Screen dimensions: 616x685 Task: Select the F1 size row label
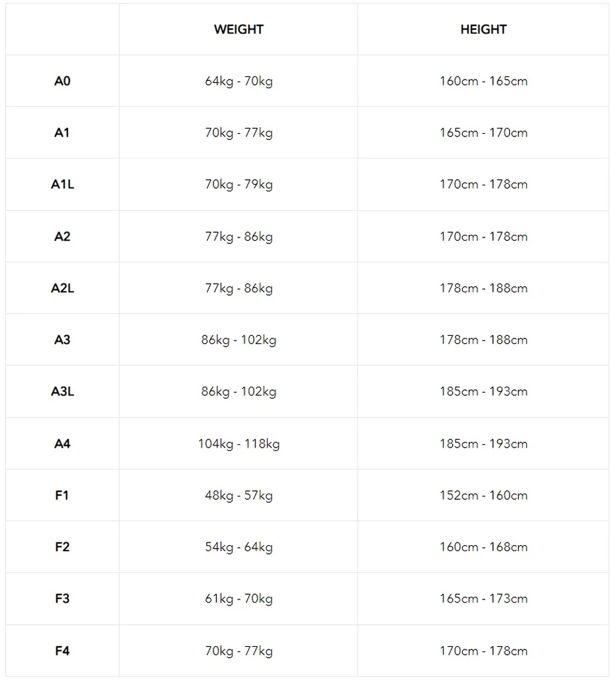click(x=62, y=496)
